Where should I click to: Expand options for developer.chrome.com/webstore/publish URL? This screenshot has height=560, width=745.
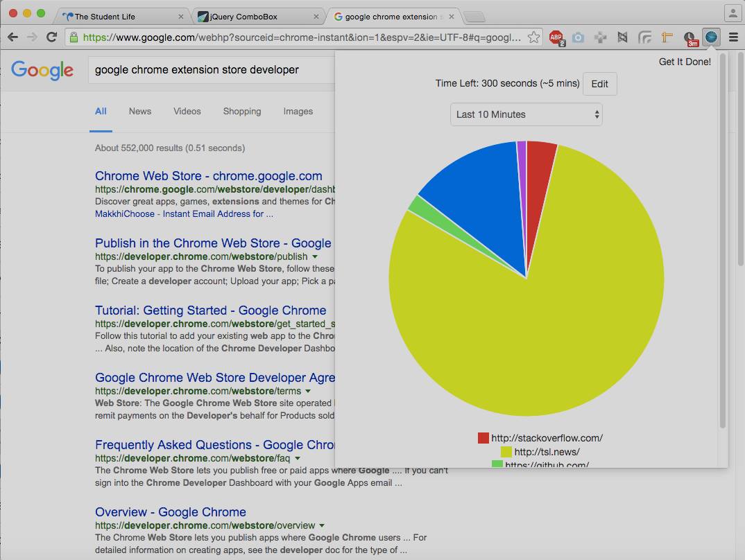click(314, 256)
